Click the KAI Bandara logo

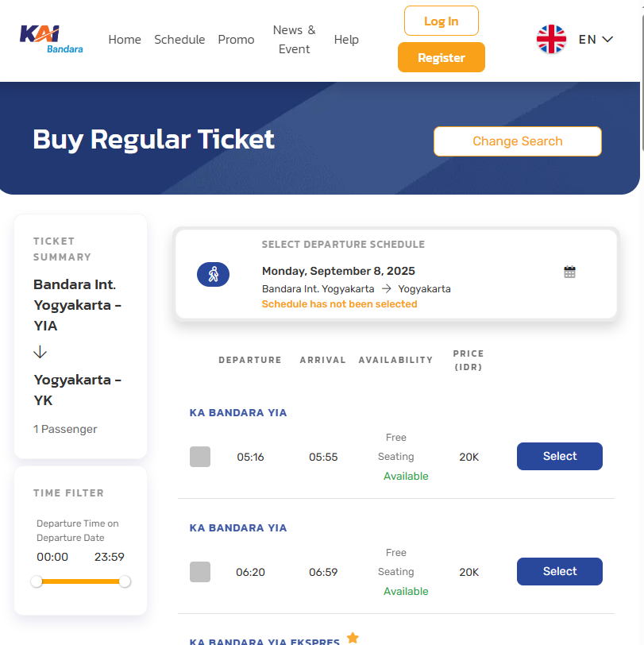(x=51, y=39)
